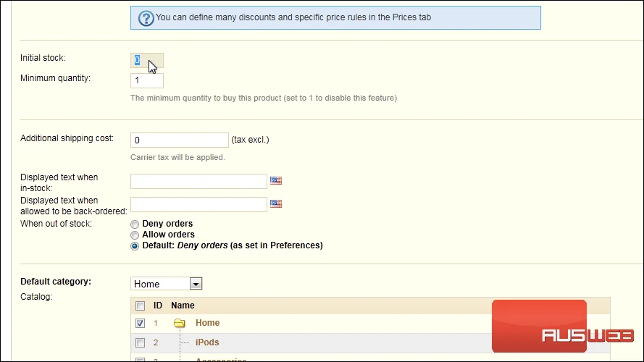Click the Home category name in tree
The width and height of the screenshot is (644, 362).
[x=207, y=323]
